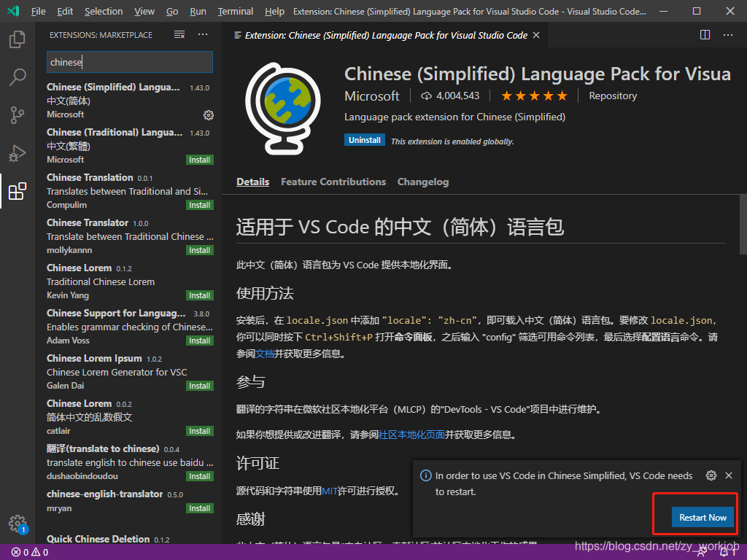The width and height of the screenshot is (747, 560).
Task: Open the Source Control view
Action: click(18, 114)
